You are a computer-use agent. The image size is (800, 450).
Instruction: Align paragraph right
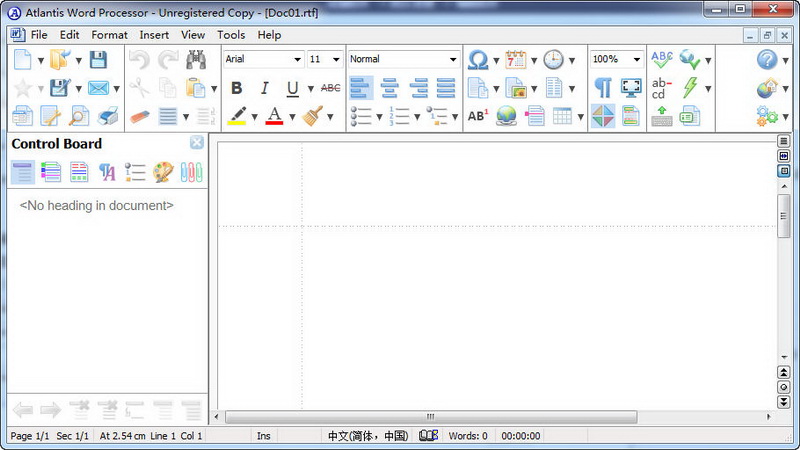[x=418, y=88]
